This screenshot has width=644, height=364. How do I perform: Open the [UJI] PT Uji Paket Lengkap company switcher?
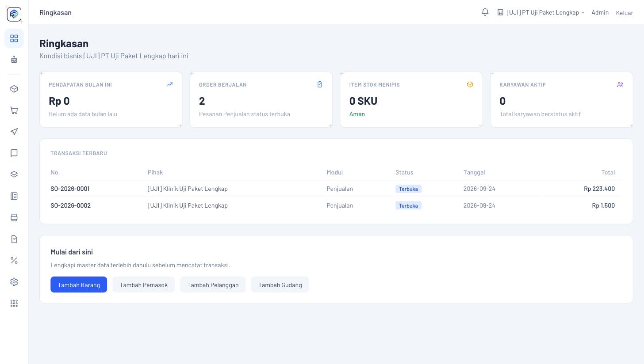point(541,12)
